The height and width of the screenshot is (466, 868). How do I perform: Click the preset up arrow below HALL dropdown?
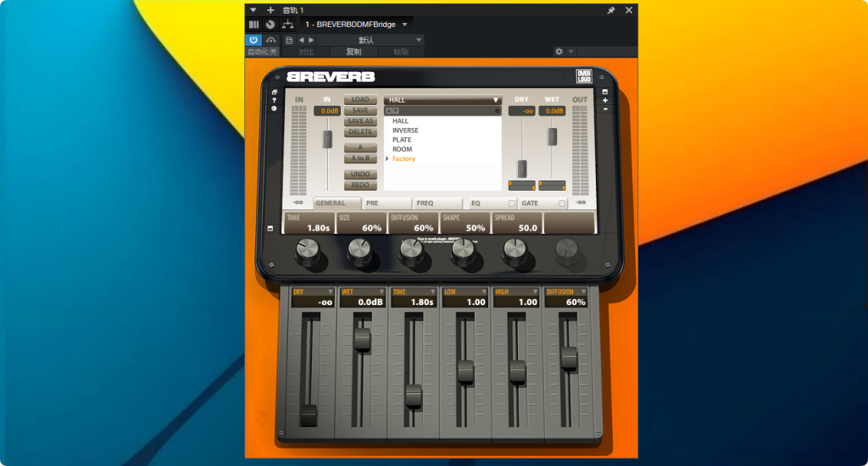[x=388, y=111]
